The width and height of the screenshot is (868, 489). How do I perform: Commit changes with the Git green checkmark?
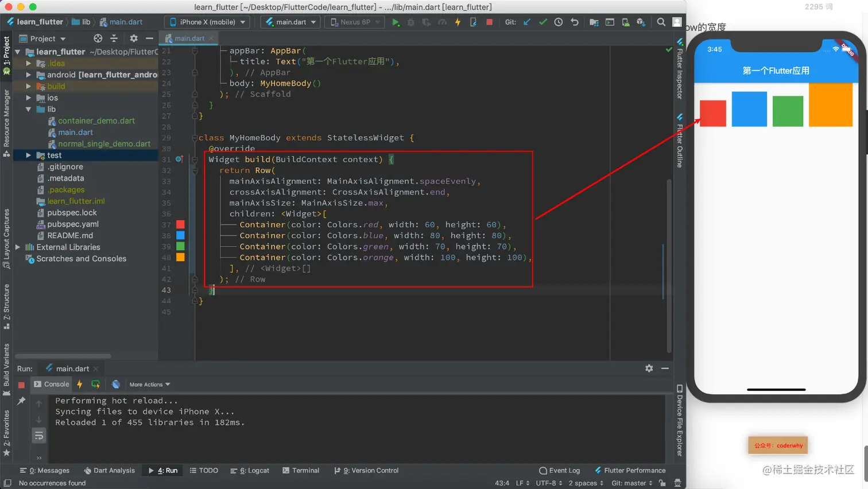click(542, 22)
